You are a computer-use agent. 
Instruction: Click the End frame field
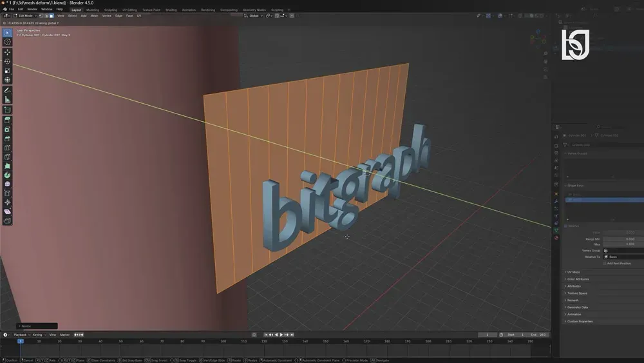(538, 335)
